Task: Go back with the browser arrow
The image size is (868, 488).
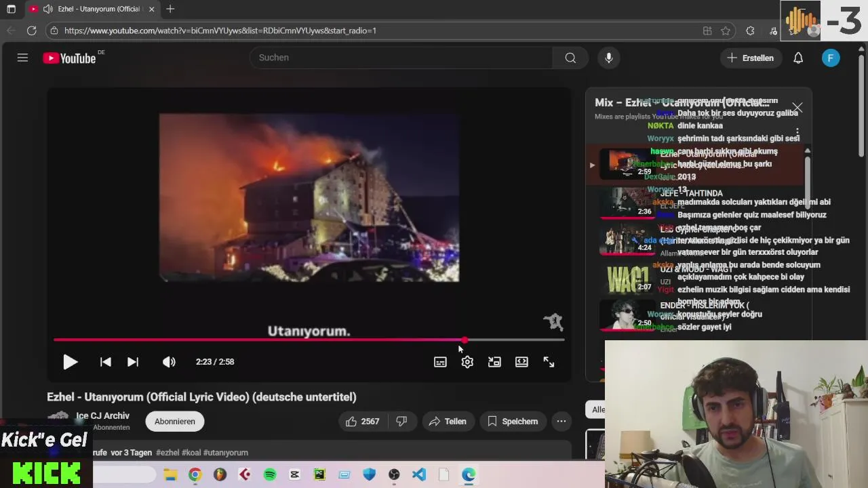Action: 11,30
